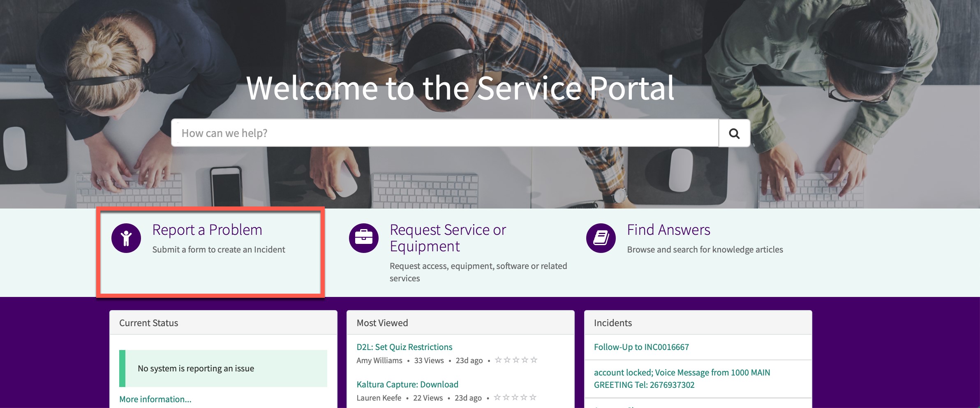Click "Submit a form to create an Incident" text
The width and height of the screenshot is (980, 408).
219,250
